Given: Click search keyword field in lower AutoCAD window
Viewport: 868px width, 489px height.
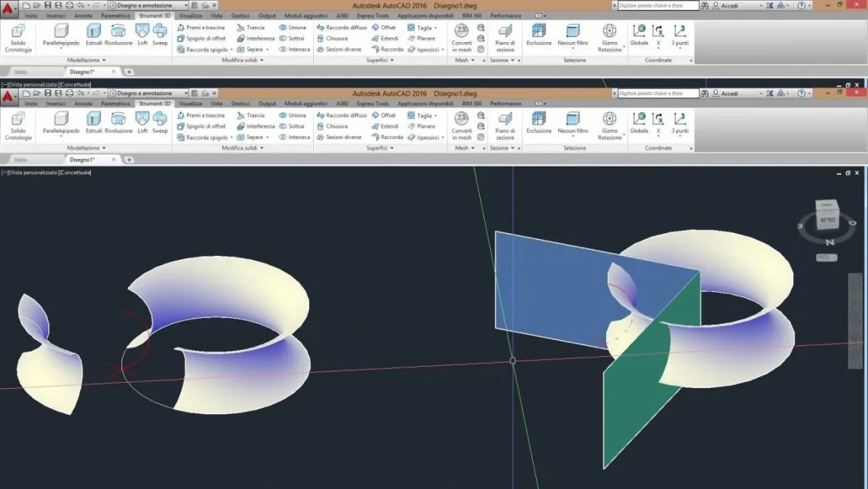Looking at the screenshot, I should 658,93.
